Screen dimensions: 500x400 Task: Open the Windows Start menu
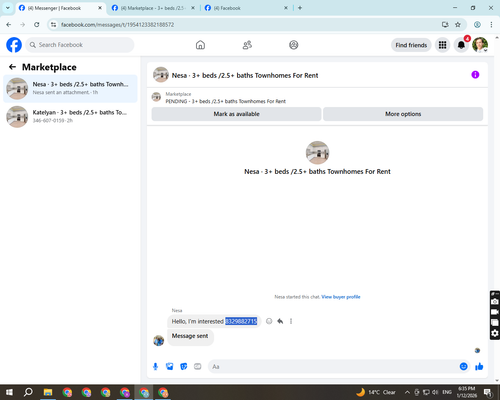tap(9, 392)
